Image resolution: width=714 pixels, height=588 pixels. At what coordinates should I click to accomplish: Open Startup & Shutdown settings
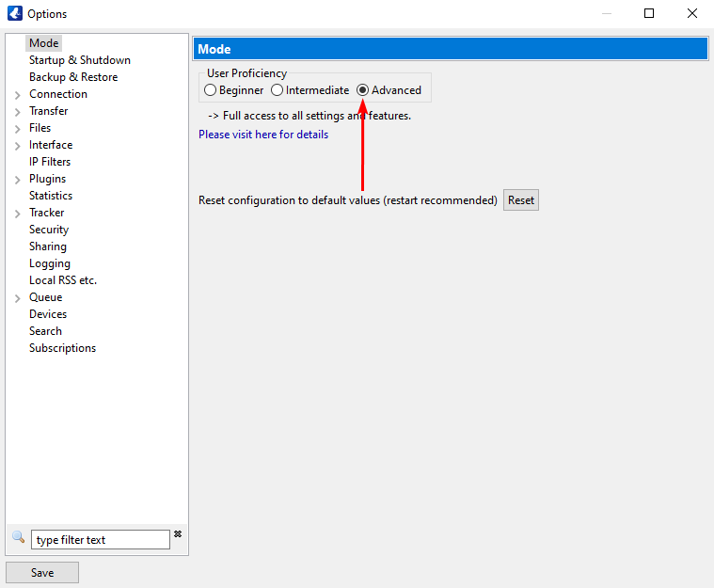(x=80, y=60)
